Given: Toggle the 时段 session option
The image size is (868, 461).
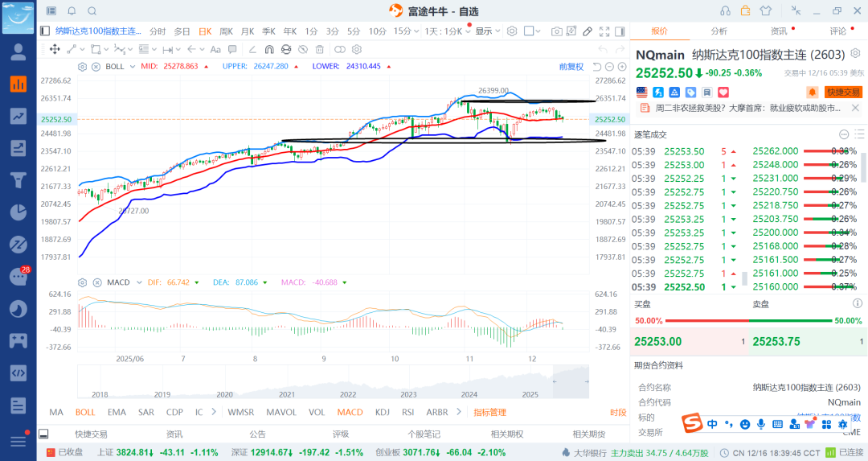Looking at the screenshot, I should [618, 412].
